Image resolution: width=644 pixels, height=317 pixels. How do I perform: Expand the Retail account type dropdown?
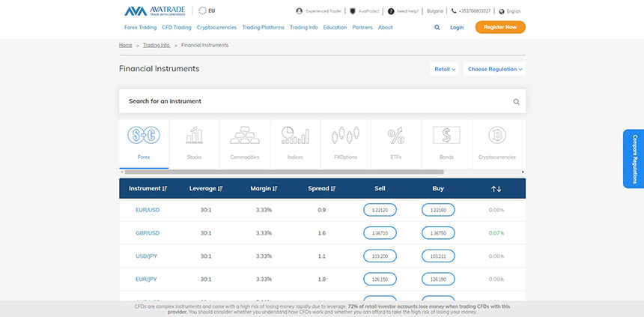click(444, 69)
